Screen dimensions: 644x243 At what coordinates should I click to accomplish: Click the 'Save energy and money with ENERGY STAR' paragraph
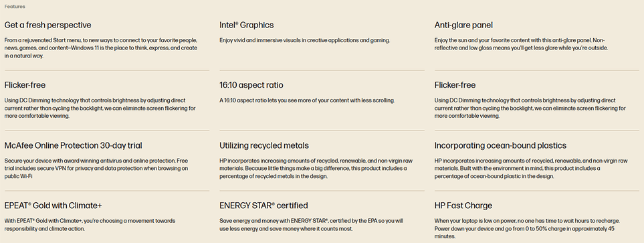(x=312, y=224)
